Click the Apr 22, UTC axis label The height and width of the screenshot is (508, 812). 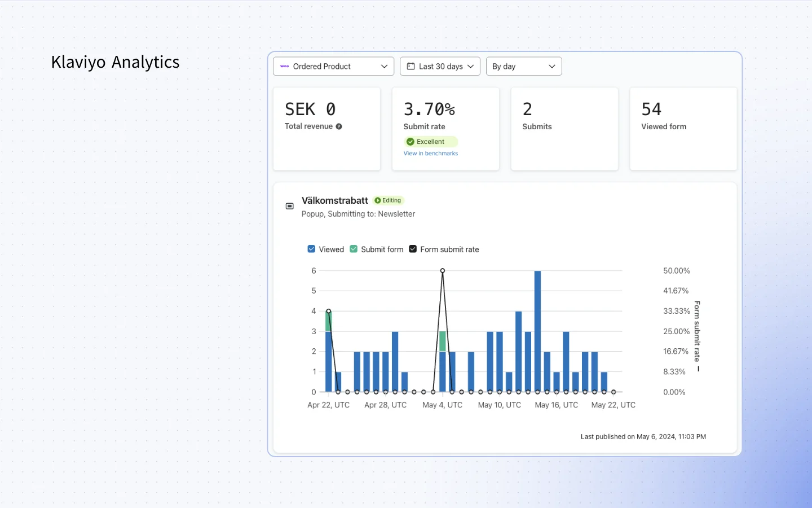329,405
